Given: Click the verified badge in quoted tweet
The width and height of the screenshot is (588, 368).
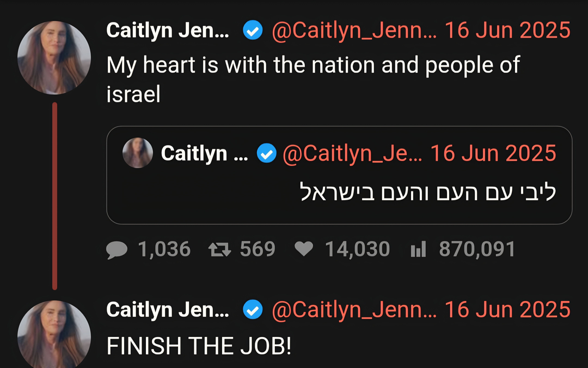Looking at the screenshot, I should click(x=267, y=153).
